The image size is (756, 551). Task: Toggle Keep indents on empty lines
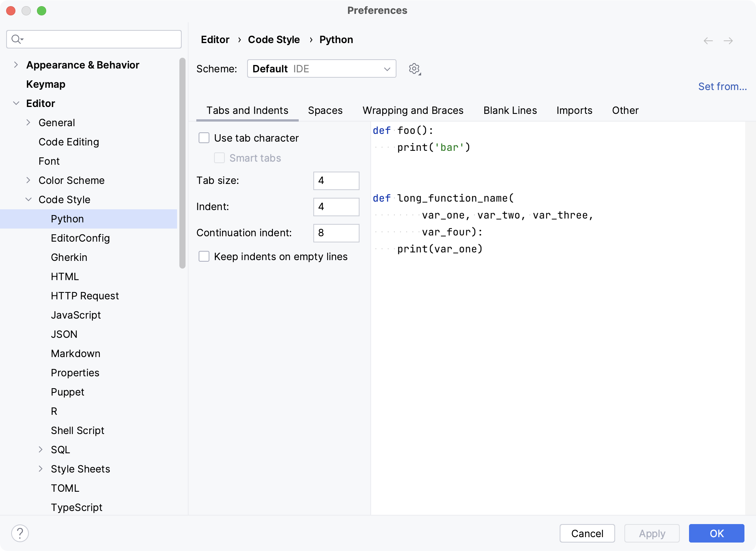pyautogui.click(x=204, y=256)
